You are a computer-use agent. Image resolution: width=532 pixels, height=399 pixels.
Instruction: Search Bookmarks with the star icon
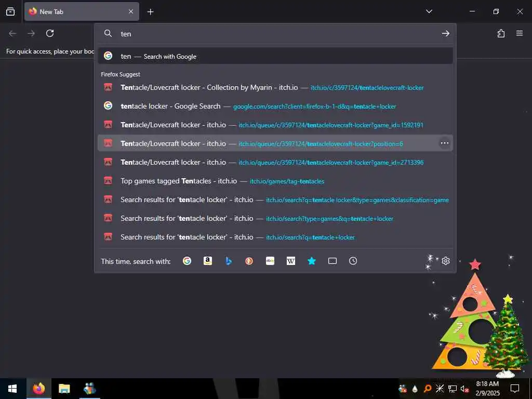312,261
